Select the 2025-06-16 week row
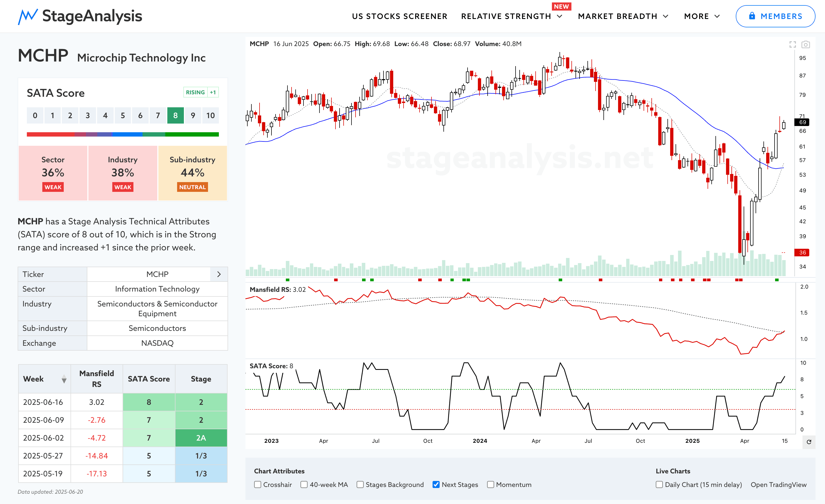825x504 pixels. (123, 402)
